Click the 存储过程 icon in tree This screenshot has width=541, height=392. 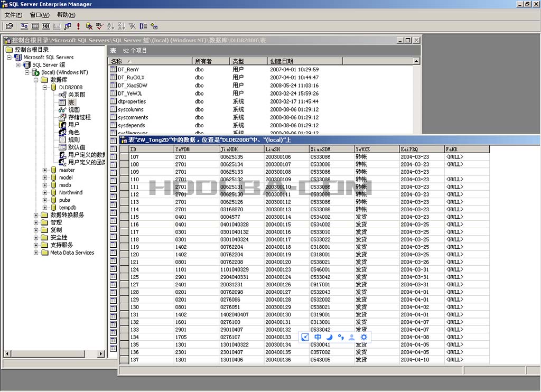pyautogui.click(x=62, y=117)
